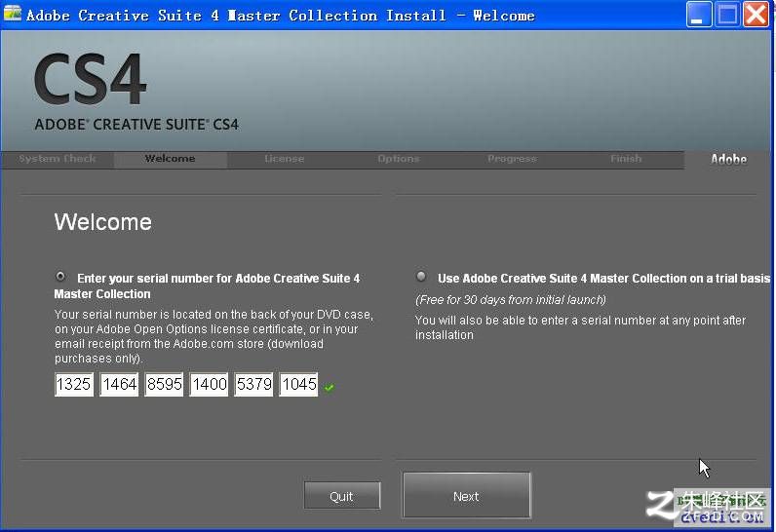Click the Adobe logo text
Screen dimensions: 776x532
click(x=728, y=159)
